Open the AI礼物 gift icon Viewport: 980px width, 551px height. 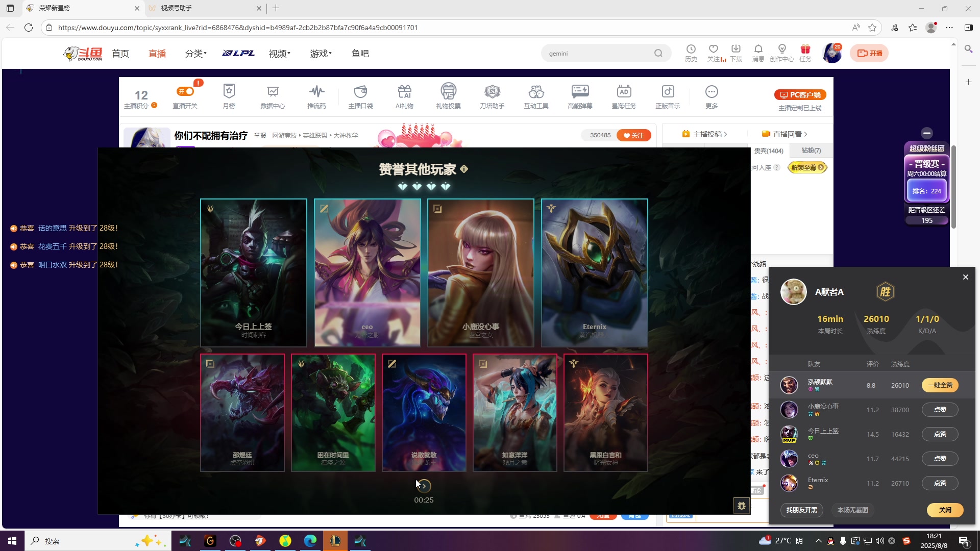pyautogui.click(x=404, y=96)
